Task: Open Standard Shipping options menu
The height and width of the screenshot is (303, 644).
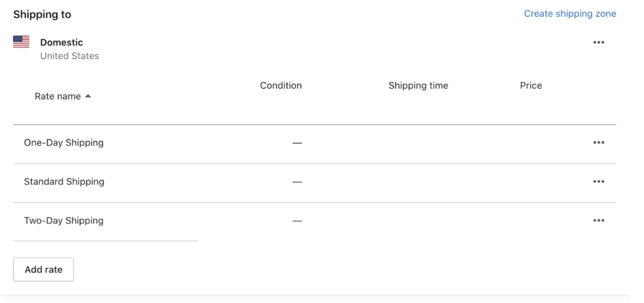Action: (x=599, y=181)
